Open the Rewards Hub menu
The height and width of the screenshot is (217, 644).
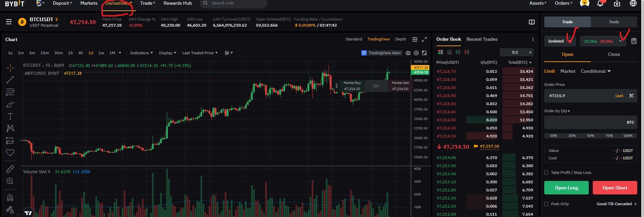178,3
